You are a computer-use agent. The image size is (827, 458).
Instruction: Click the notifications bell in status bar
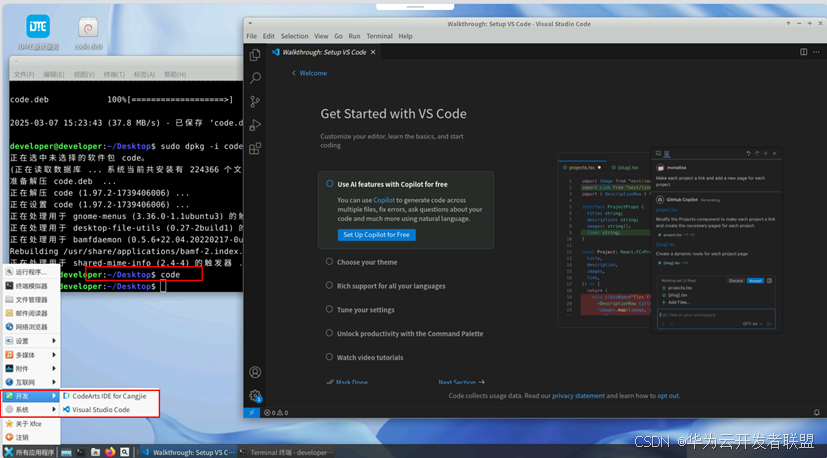pyautogui.click(x=816, y=413)
